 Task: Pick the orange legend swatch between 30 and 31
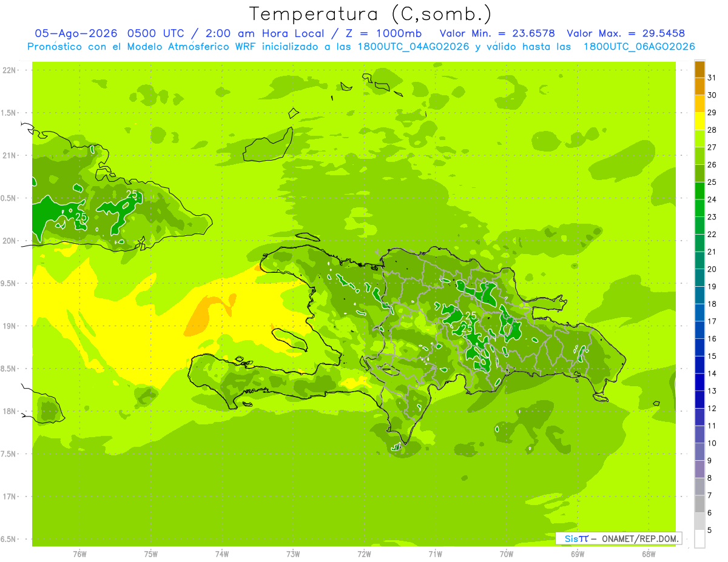click(699, 87)
